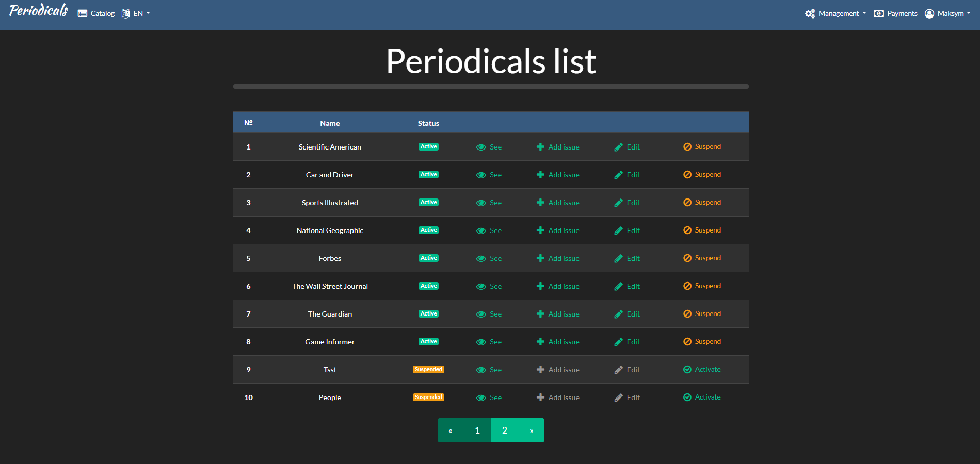Click See link for People
The image size is (980, 464).
coord(489,397)
